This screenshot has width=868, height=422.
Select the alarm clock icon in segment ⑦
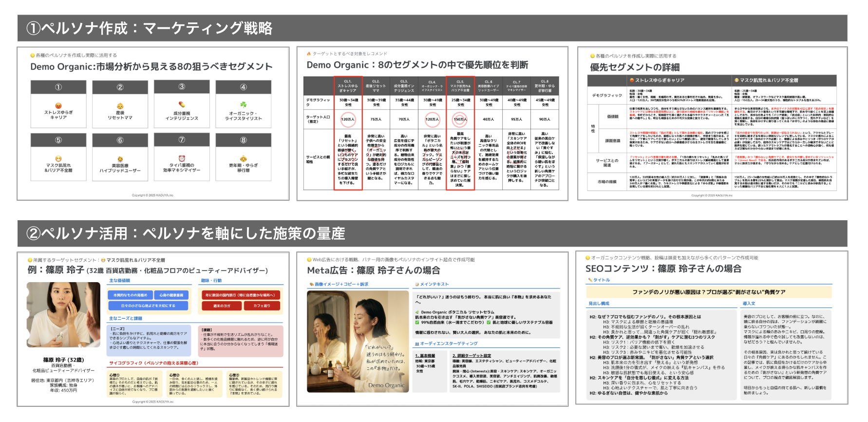tap(182, 158)
